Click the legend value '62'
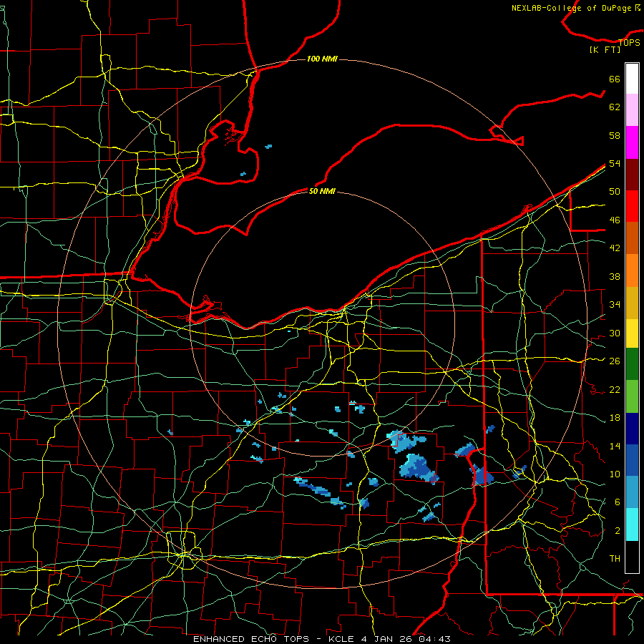The image size is (644, 644). click(x=615, y=107)
